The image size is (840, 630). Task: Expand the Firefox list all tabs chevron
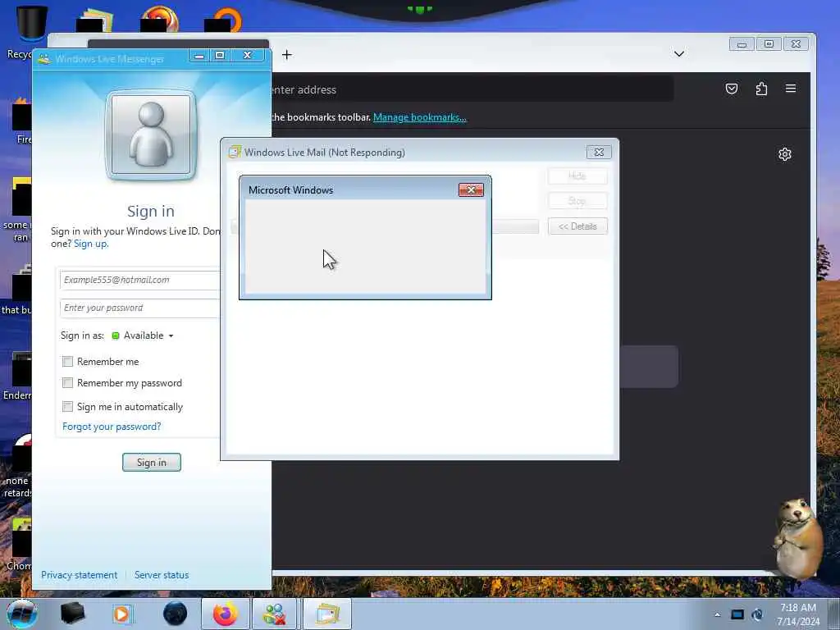pos(678,53)
